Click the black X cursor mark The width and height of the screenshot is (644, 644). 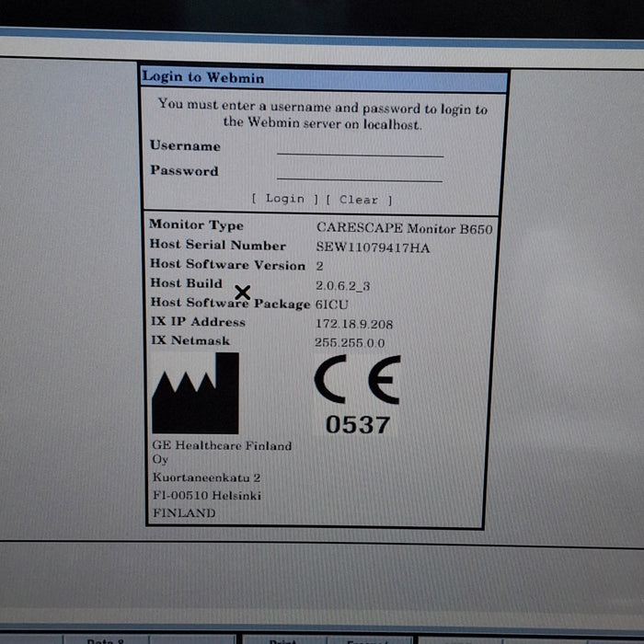[x=242, y=293]
